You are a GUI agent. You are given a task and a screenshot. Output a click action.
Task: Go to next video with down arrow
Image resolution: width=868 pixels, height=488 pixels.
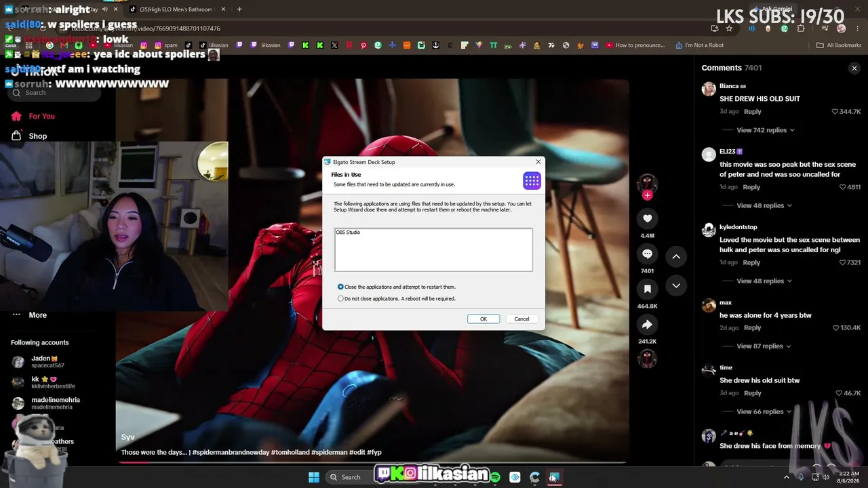pyautogui.click(x=676, y=285)
